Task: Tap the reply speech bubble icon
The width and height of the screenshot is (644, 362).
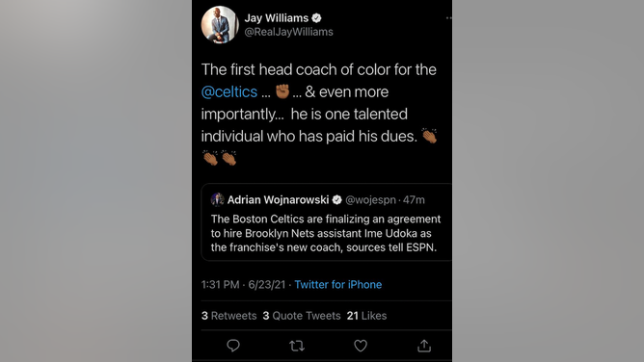Action: click(233, 346)
